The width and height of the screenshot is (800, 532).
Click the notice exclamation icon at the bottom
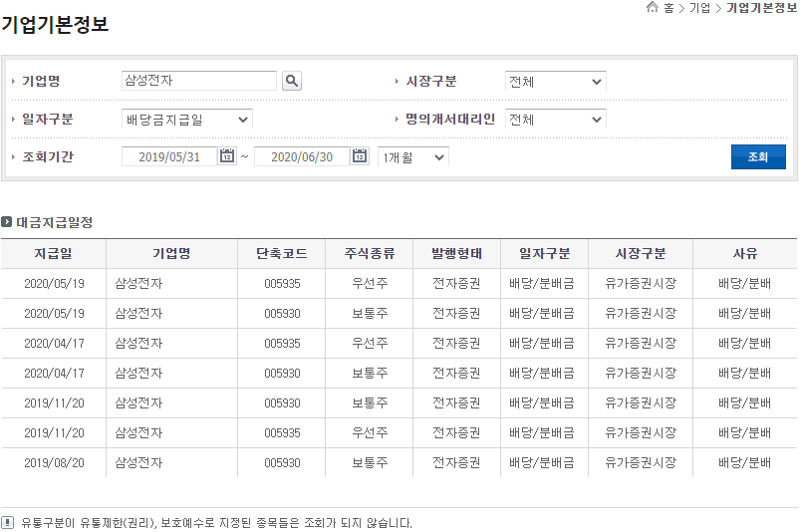coord(8,522)
